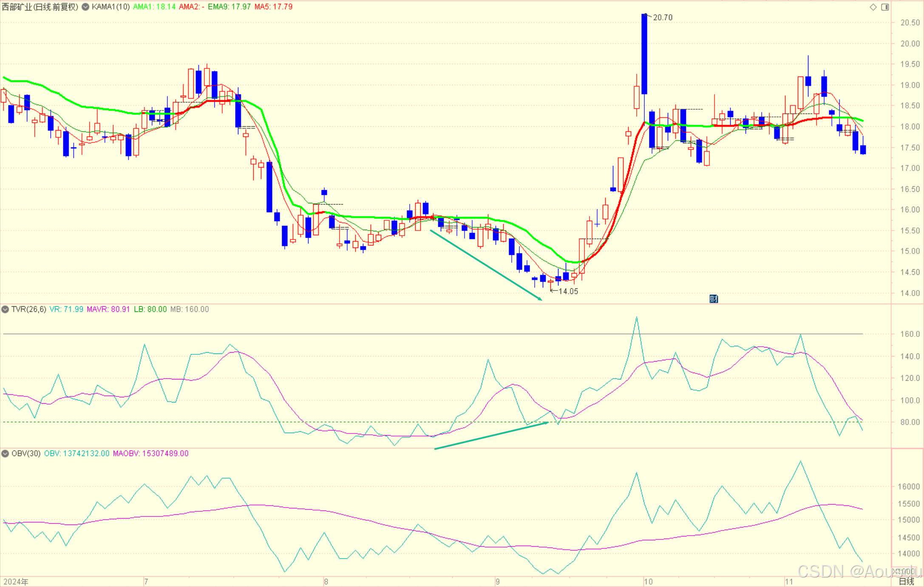Click the TVR indicator circle icon
The width and height of the screenshot is (924, 587).
5,309
